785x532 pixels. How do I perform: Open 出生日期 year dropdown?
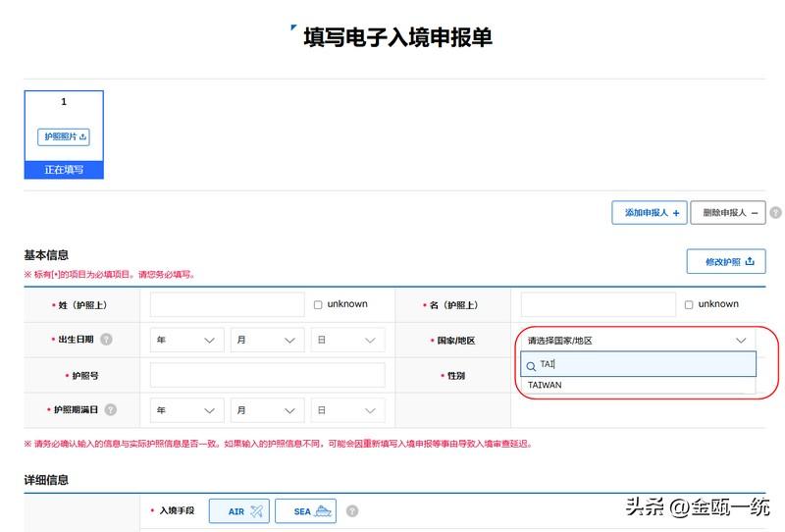pos(186,341)
